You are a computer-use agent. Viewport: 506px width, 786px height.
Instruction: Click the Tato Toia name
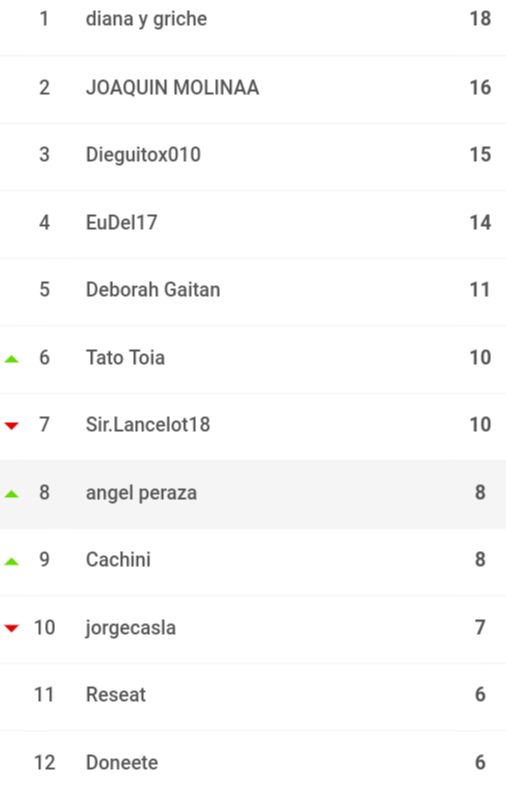tap(125, 357)
